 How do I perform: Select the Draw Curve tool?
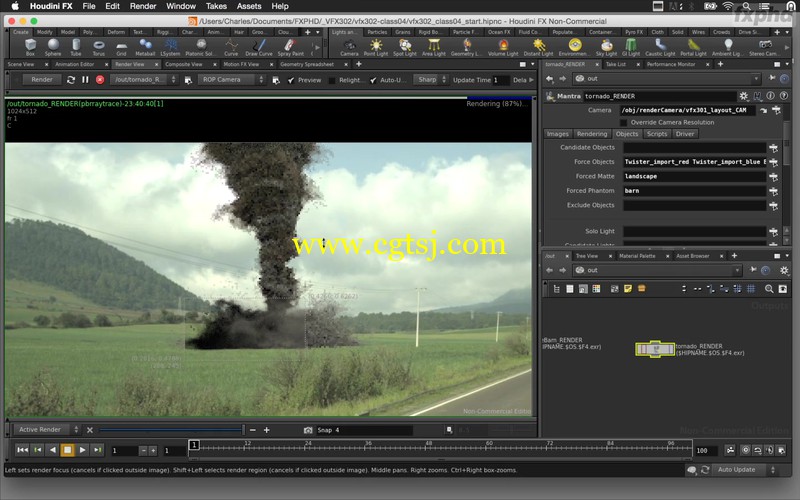(x=259, y=47)
